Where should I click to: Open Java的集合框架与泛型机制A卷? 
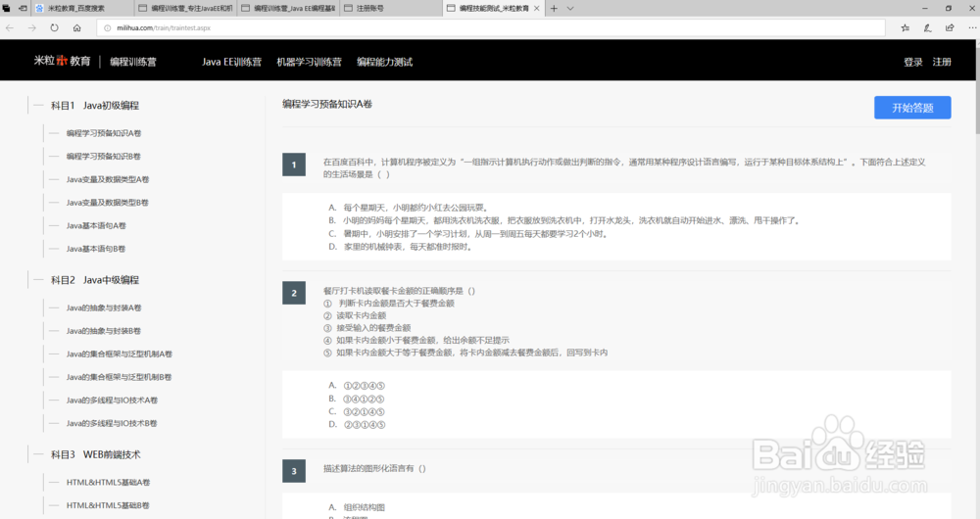click(120, 354)
